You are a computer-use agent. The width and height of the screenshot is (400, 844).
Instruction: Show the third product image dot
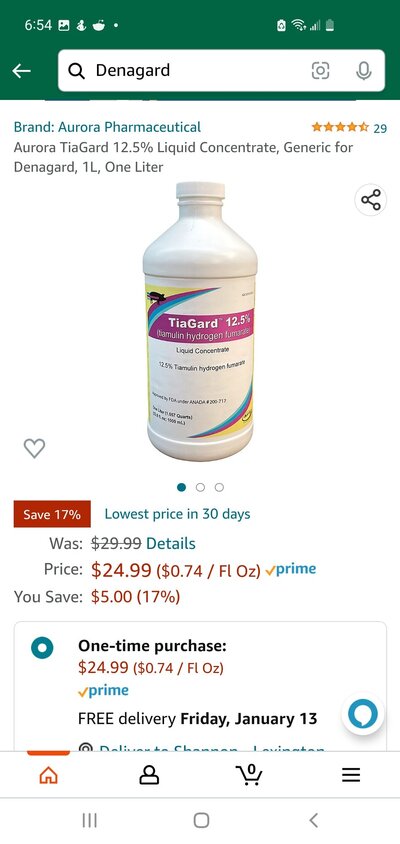click(x=219, y=487)
